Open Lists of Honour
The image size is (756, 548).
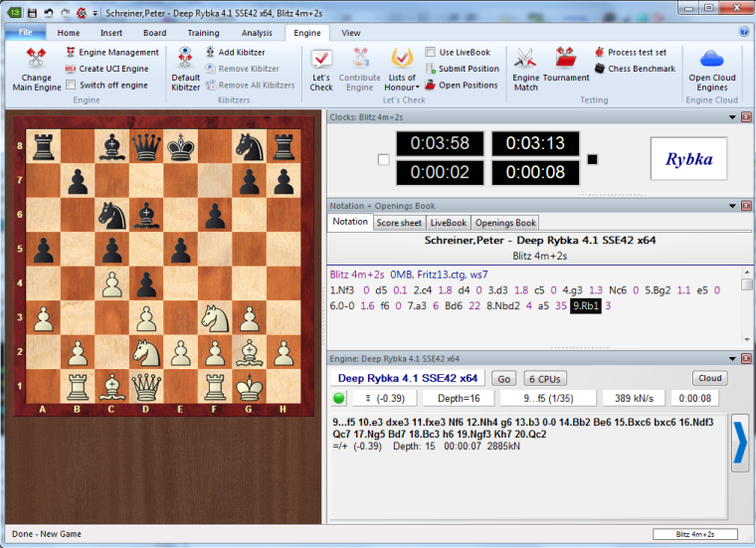pos(402,58)
